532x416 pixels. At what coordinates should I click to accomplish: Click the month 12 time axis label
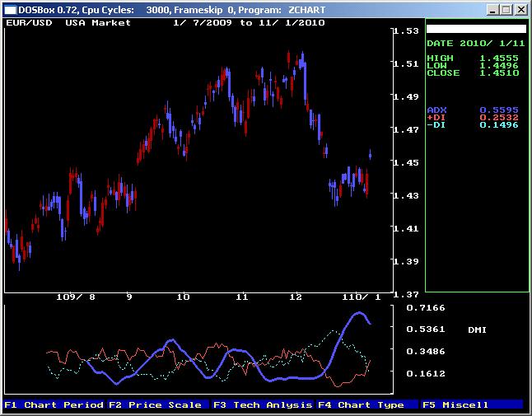[296, 297]
